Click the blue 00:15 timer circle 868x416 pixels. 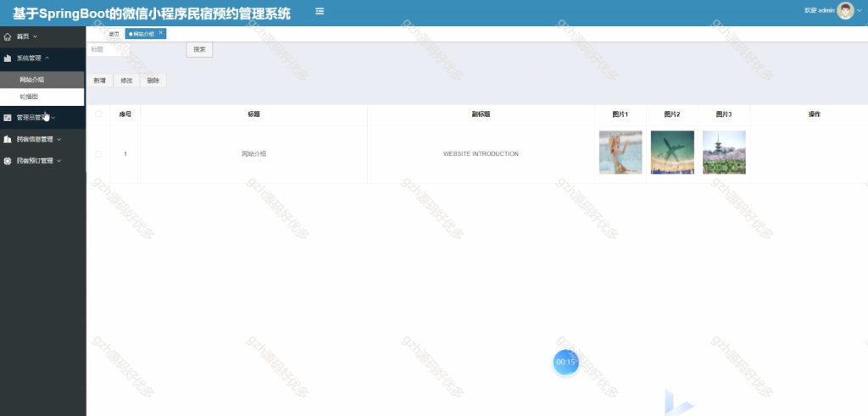coord(565,363)
